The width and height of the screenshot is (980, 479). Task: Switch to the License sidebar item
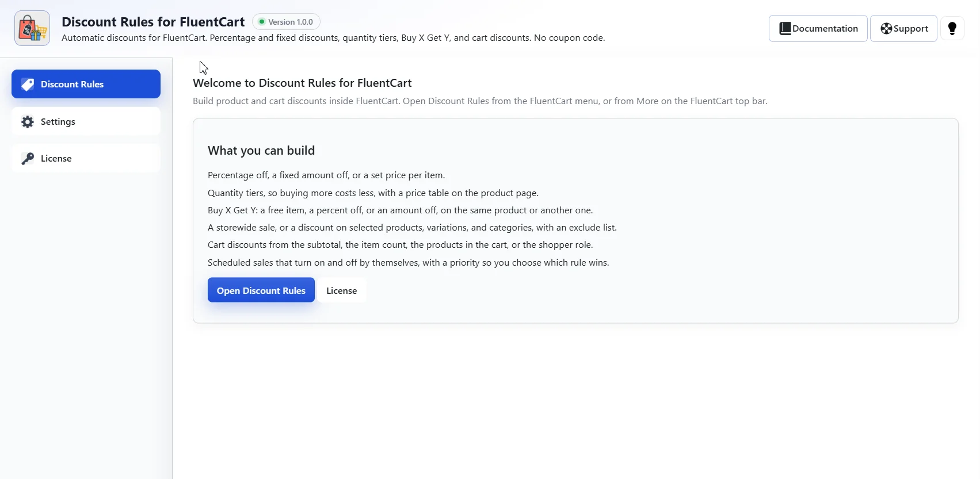pyautogui.click(x=86, y=158)
